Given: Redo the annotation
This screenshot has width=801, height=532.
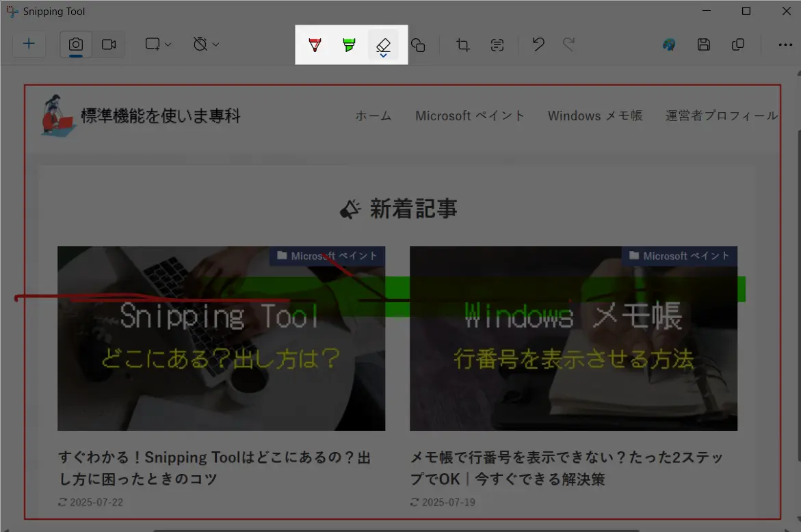Looking at the screenshot, I should (x=568, y=44).
